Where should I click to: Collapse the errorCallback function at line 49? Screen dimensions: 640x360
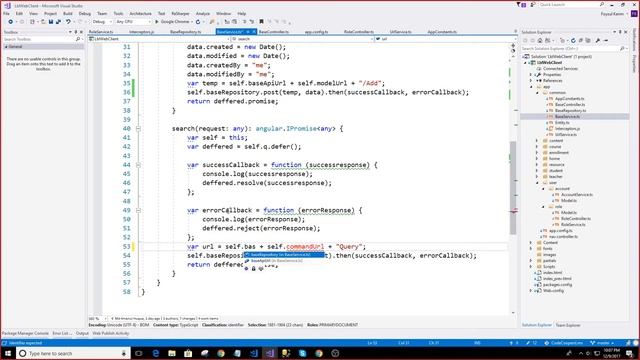[x=138, y=210]
